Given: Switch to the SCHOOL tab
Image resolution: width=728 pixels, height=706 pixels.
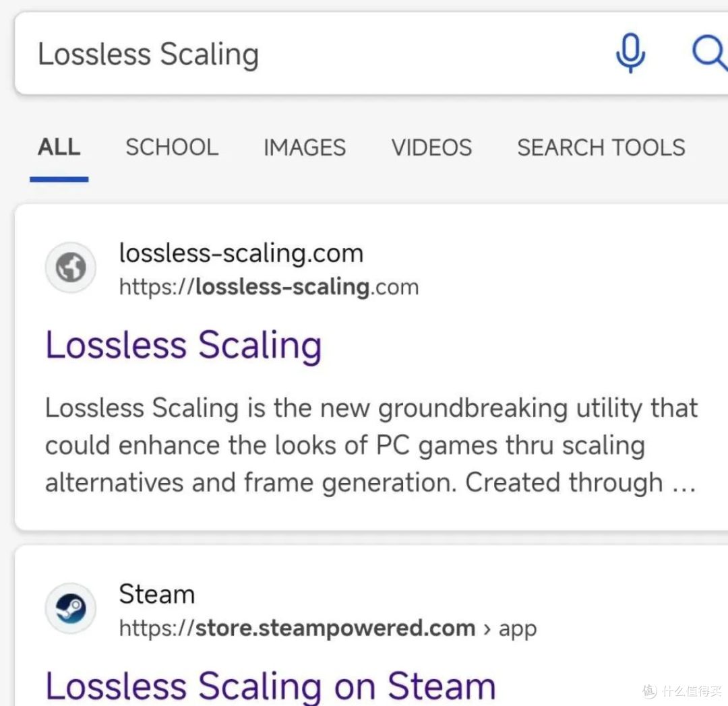Looking at the screenshot, I should pyautogui.click(x=172, y=148).
